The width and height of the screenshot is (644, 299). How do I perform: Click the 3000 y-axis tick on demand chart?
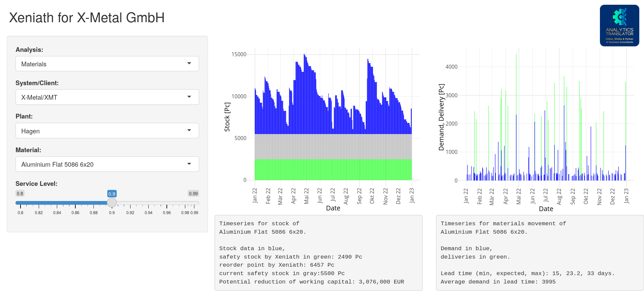click(452, 96)
